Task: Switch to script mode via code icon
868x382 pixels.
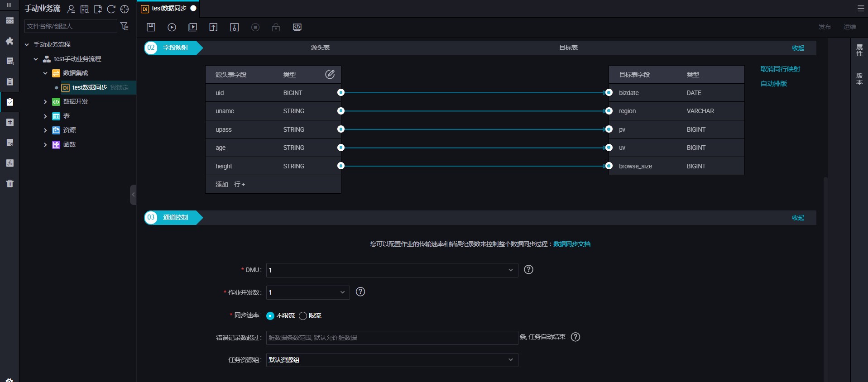Action: tap(297, 27)
